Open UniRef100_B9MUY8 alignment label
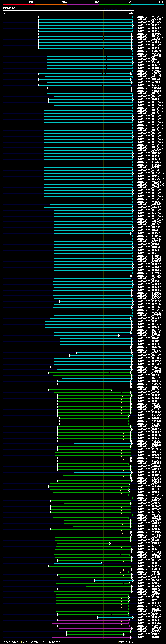The width and height of the screenshot is (166, 644). point(149,51)
